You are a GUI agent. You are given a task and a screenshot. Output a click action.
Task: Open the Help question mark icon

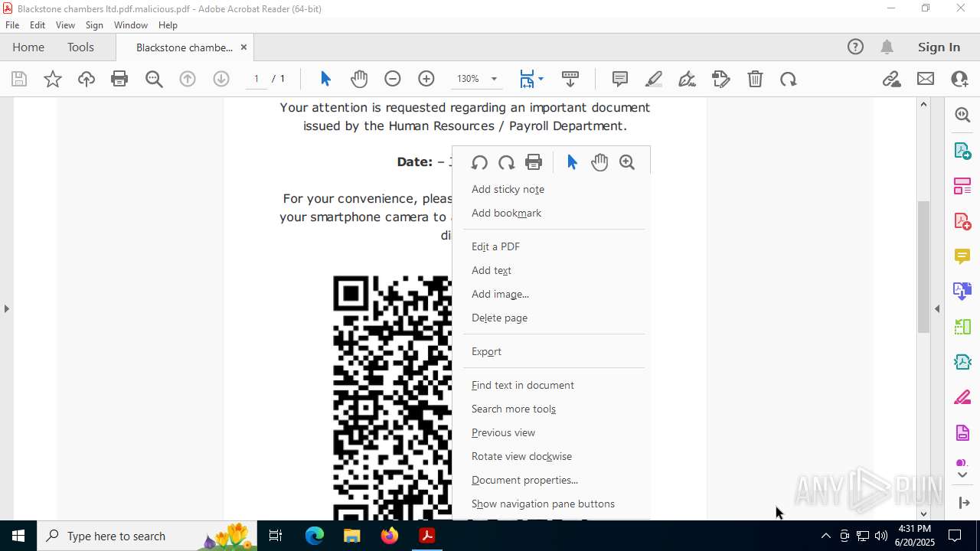point(855,47)
